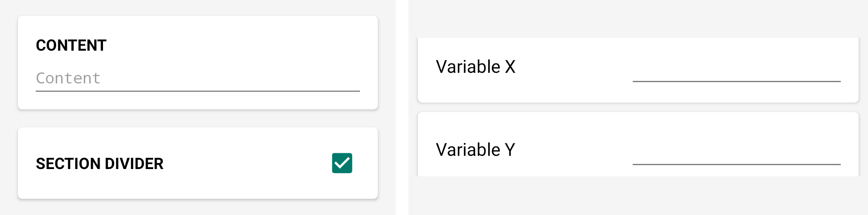This screenshot has height=215, width=868.
Task: Click the underline in the Variable Y row
Action: (736, 164)
